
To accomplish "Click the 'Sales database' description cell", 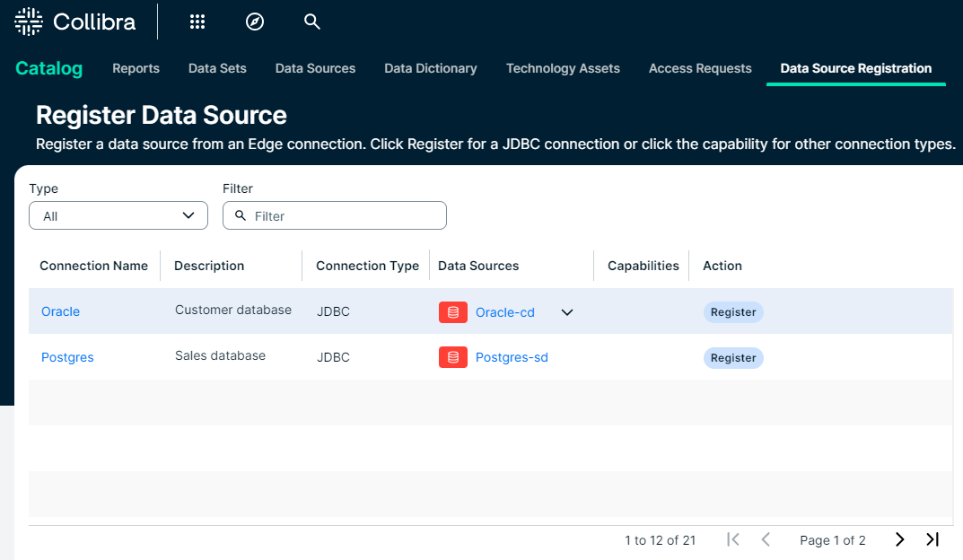I will 220,355.
